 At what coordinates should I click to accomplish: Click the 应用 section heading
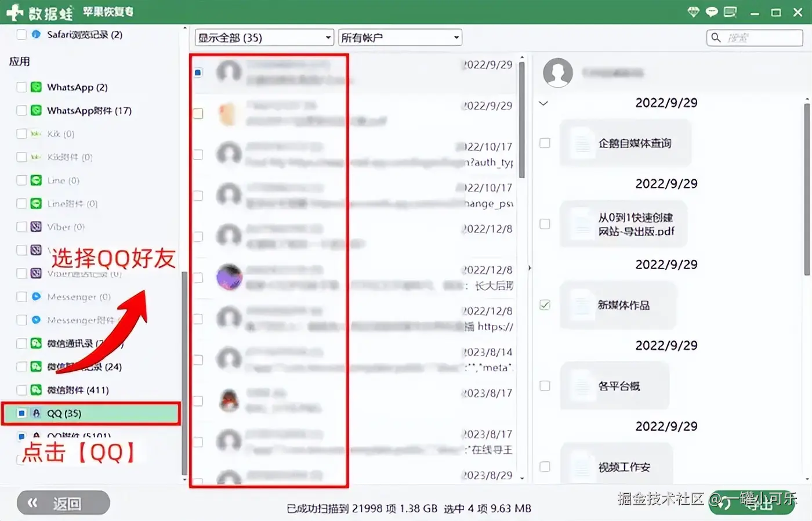click(19, 61)
